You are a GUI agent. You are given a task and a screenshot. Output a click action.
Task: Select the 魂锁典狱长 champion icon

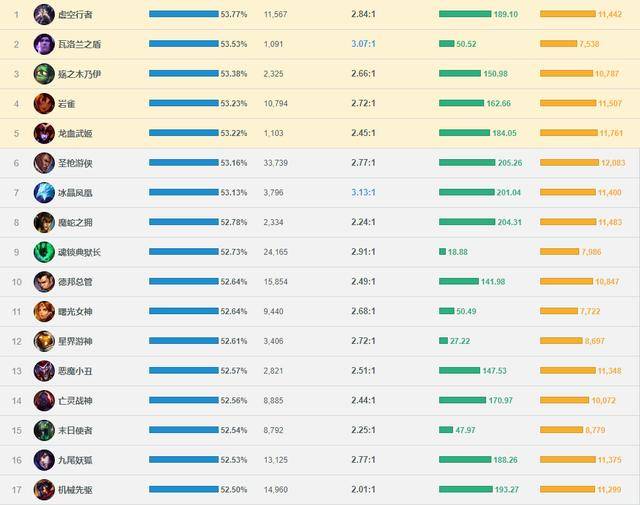(44, 252)
